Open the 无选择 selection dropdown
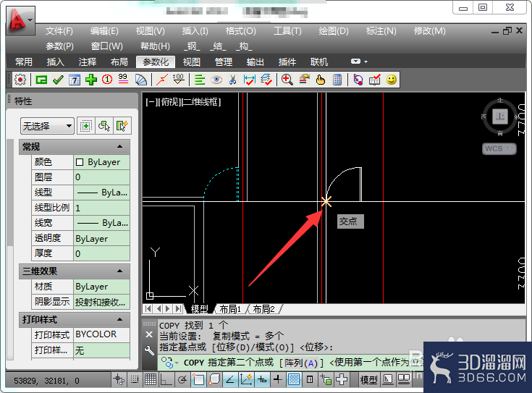The image size is (532, 393). coord(47,126)
